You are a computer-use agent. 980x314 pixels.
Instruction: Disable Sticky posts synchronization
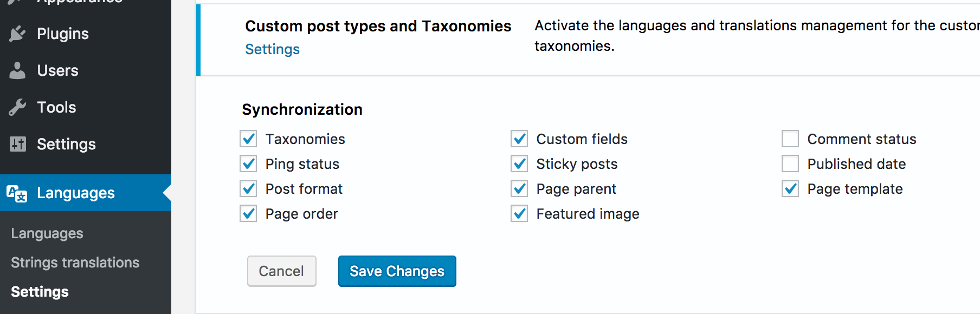(x=519, y=163)
